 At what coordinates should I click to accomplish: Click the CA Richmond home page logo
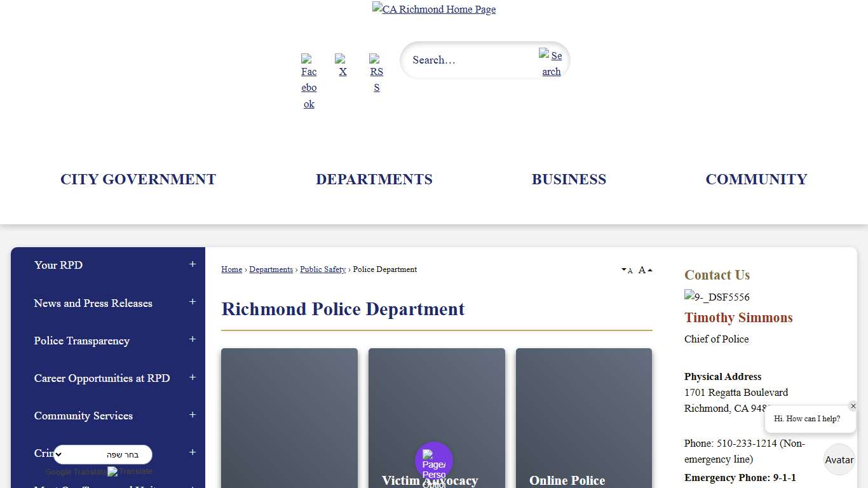tap(434, 9)
